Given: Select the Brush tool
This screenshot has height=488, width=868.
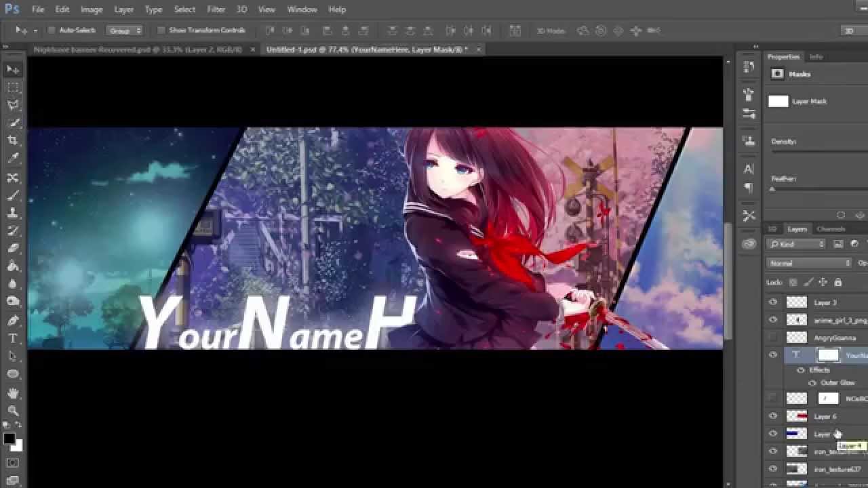Looking at the screenshot, I should click(13, 195).
